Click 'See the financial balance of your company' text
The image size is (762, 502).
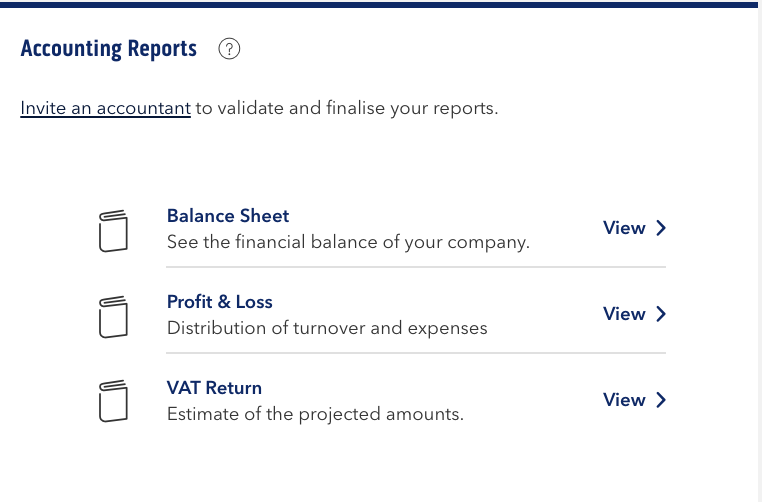[348, 242]
